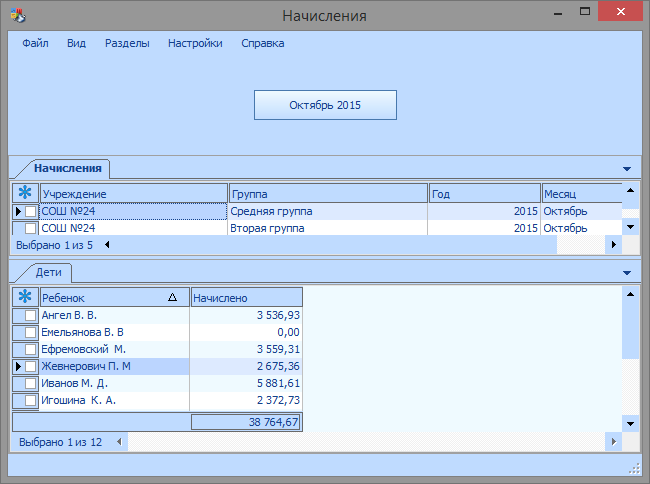Image resolution: width=650 pixels, height=484 pixels.
Task: Open the Справка menu
Action: tap(263, 43)
